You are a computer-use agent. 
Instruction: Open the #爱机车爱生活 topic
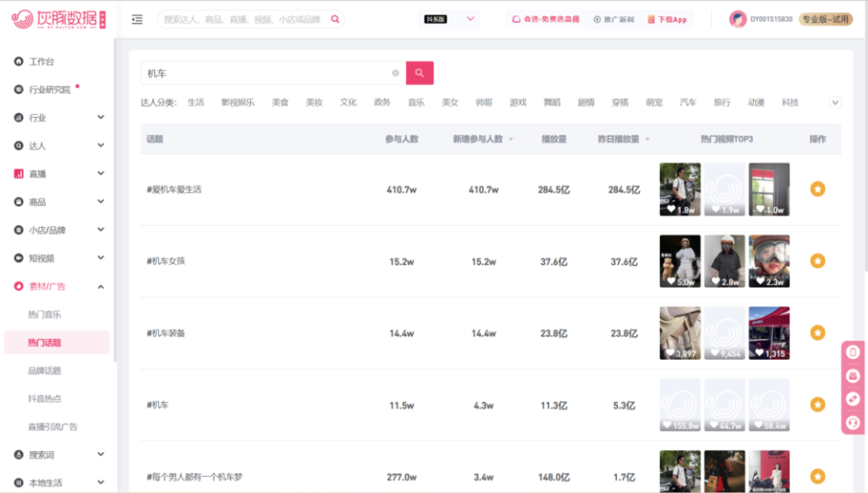pyautogui.click(x=174, y=189)
